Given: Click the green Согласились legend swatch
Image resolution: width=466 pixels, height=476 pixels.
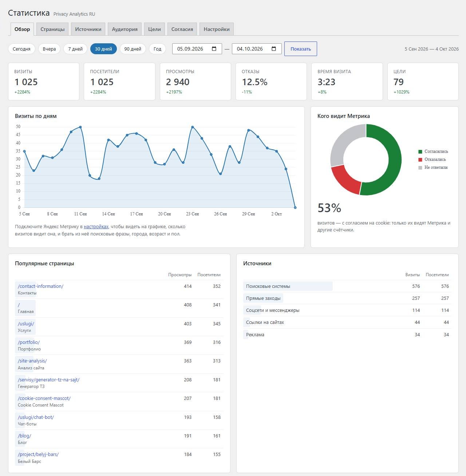Looking at the screenshot, I should tap(420, 151).
